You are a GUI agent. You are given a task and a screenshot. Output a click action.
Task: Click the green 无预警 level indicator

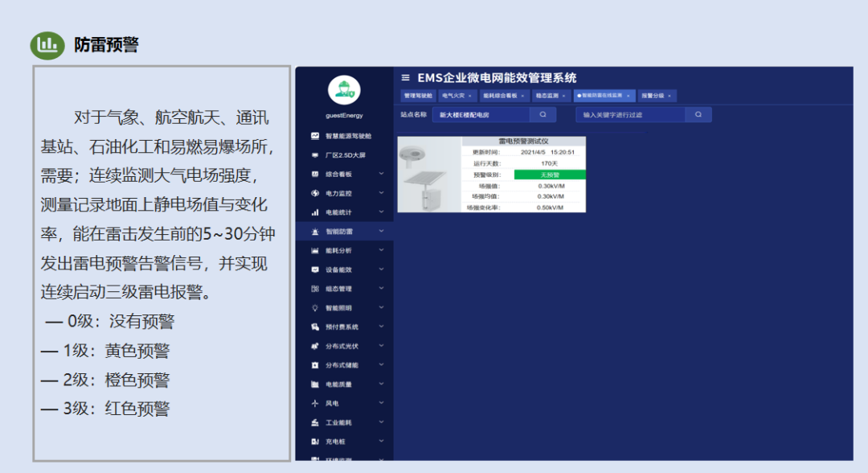pos(550,175)
